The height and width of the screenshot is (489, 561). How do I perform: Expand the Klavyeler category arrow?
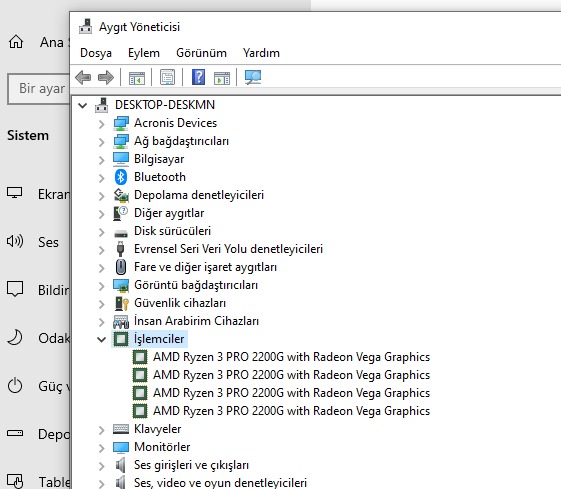point(102,430)
